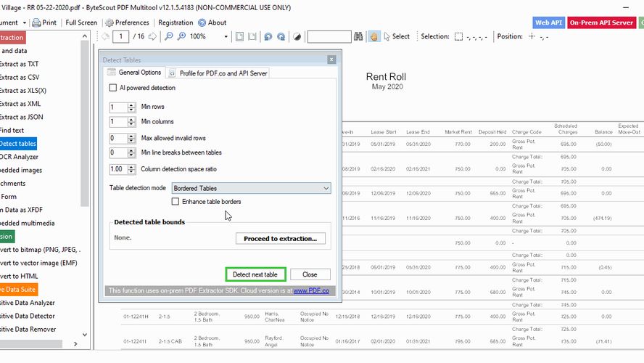
Task: Go to next page arrow
Action: click(152, 36)
